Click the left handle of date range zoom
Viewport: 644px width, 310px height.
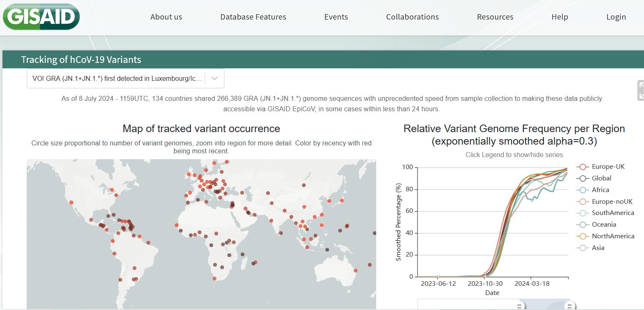(x=519, y=307)
